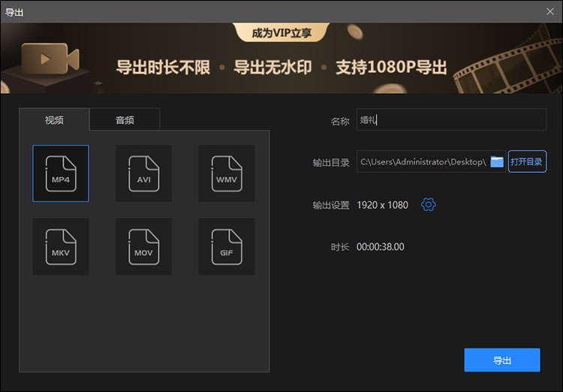
Task: Open output settings gear icon
Action: (x=429, y=205)
